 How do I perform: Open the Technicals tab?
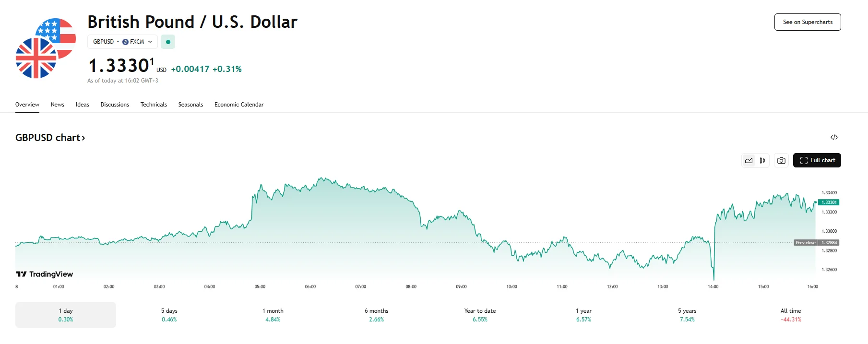coord(154,105)
